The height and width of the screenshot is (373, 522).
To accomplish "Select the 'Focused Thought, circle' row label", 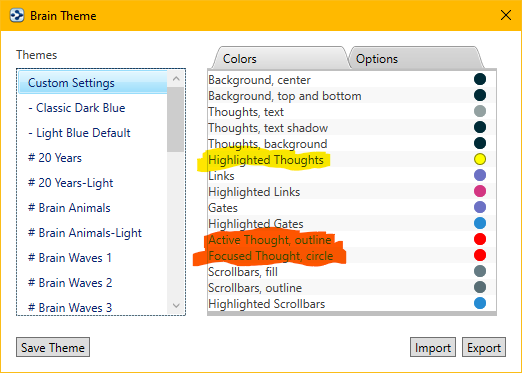I will tap(271, 256).
